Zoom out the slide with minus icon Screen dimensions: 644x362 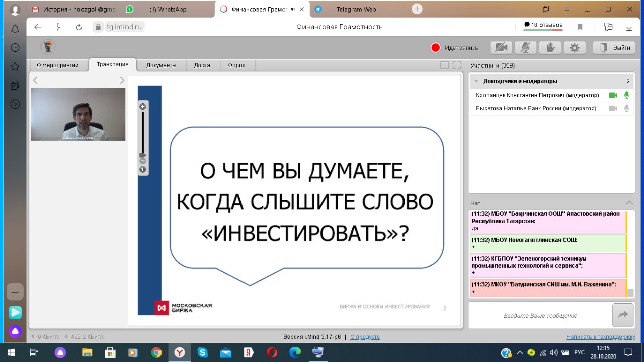click(x=143, y=161)
